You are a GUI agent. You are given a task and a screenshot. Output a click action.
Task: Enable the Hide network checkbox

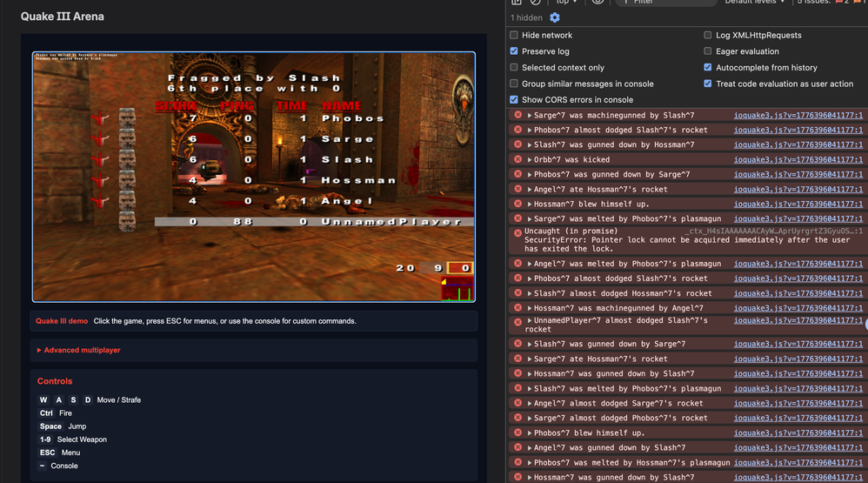pyautogui.click(x=514, y=35)
